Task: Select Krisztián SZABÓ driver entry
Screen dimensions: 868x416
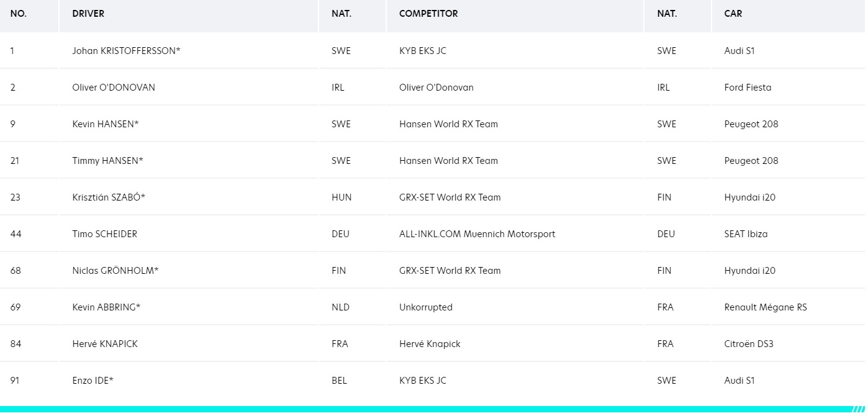Action: 109,197
